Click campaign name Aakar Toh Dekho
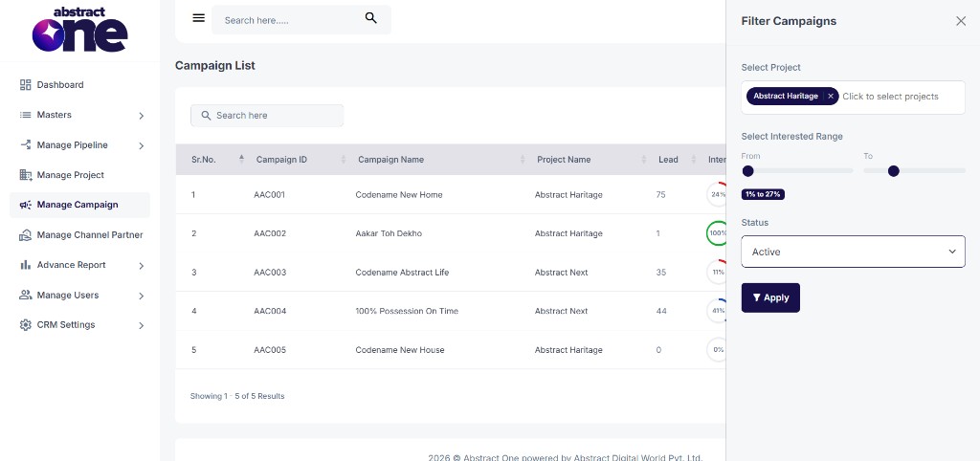This screenshot has width=980, height=461. (x=389, y=233)
